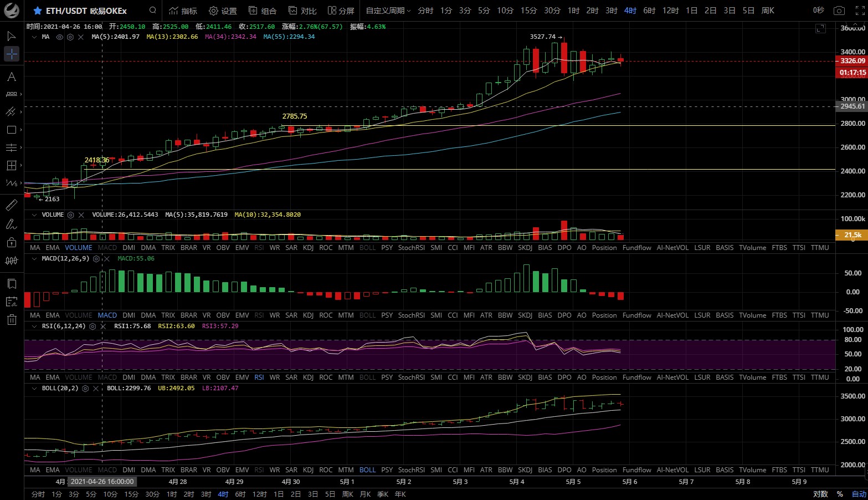The height and width of the screenshot is (500, 868).
Task: Click the 0秒 refresh indicator
Action: click(x=818, y=11)
